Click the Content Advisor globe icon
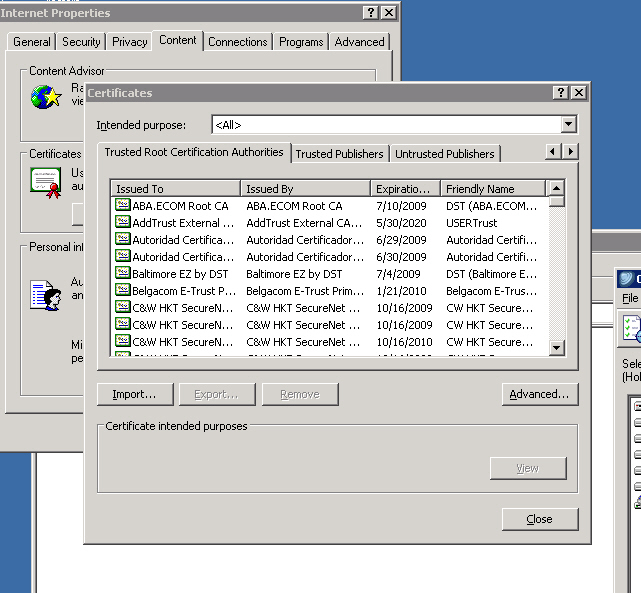The height and width of the screenshot is (593, 641). tap(46, 97)
